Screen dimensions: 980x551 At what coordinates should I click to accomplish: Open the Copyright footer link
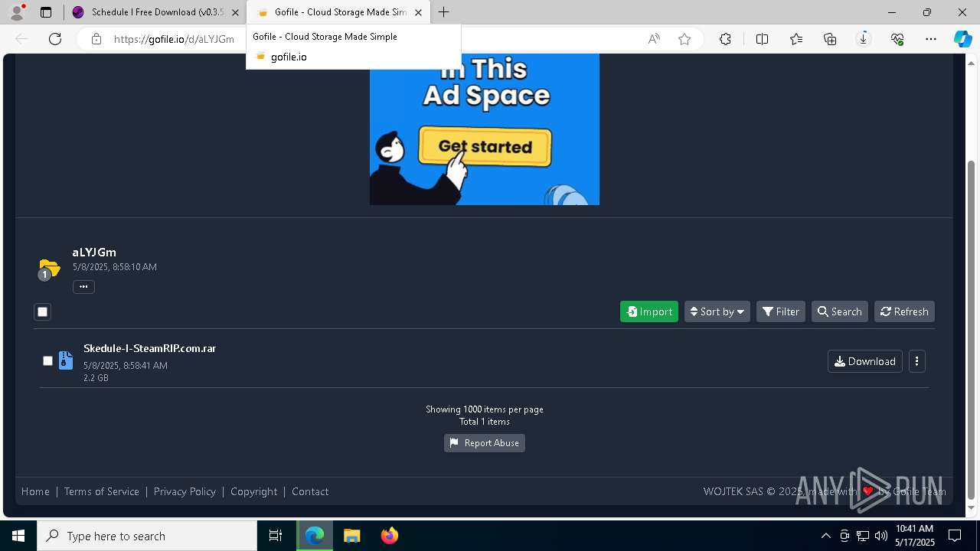pos(254,491)
